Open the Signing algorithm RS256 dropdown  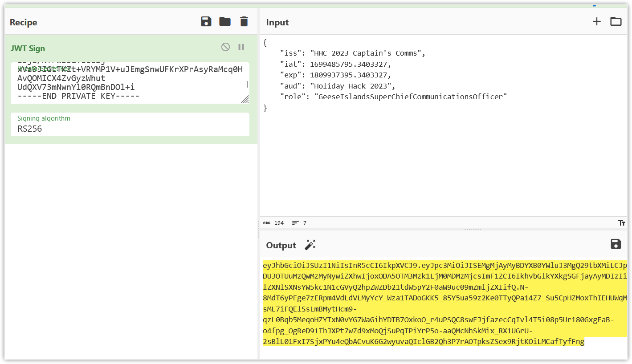130,129
